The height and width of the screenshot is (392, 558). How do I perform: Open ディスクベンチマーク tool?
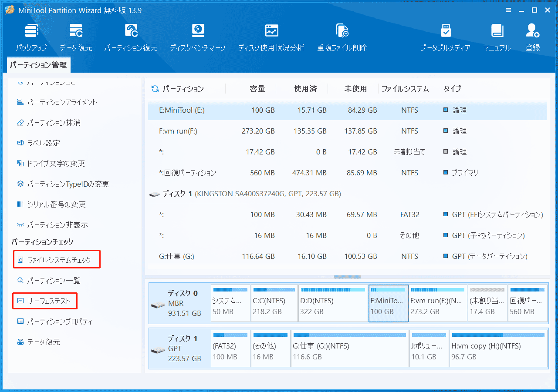point(198,31)
